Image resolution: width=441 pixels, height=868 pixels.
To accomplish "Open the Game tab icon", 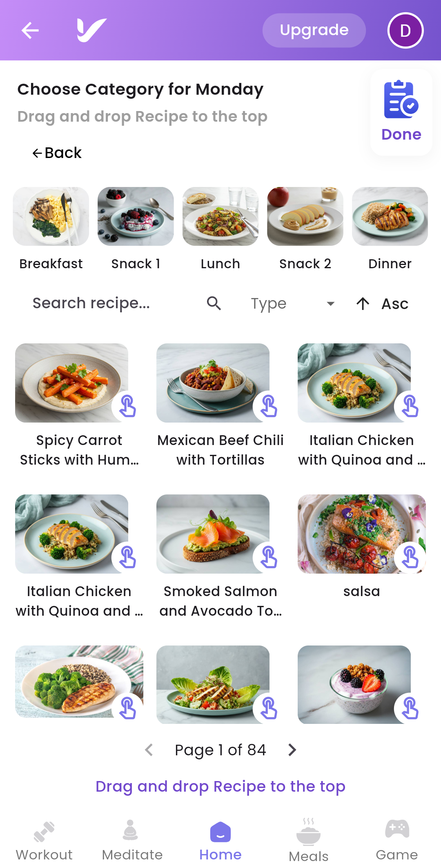I will pos(397,829).
